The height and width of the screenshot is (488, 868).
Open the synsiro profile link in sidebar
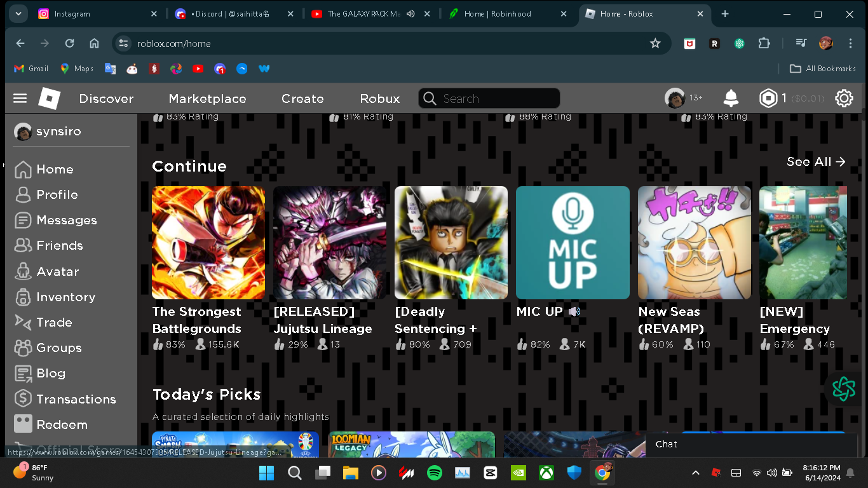pos(48,132)
